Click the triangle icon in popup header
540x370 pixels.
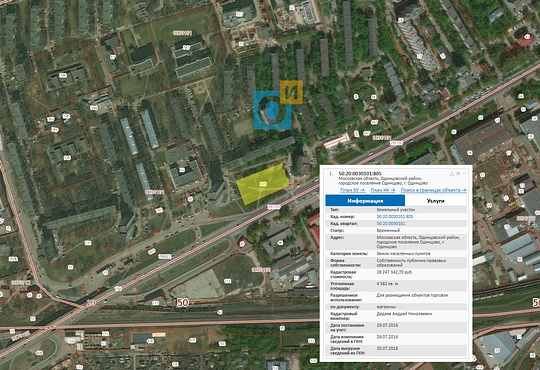click(x=451, y=174)
